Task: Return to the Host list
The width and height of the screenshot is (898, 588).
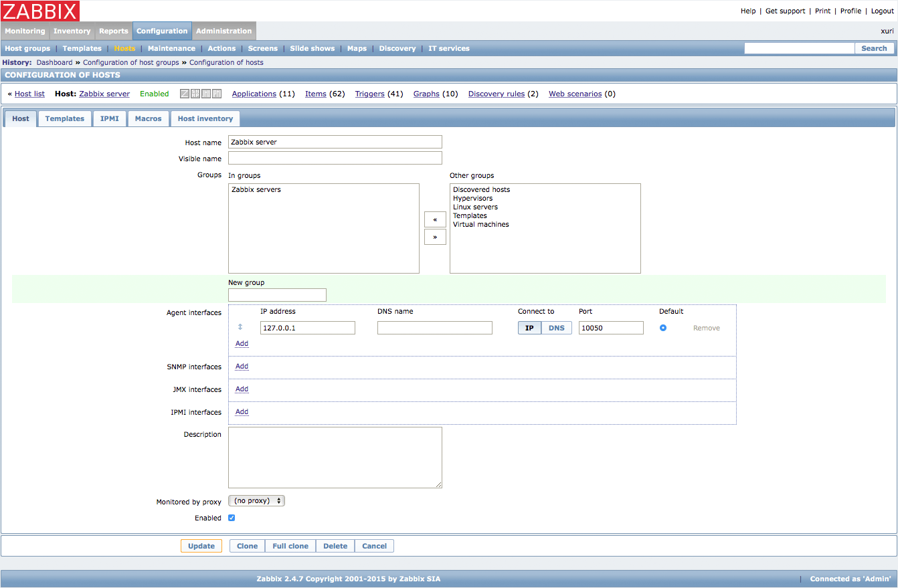Action: click(x=29, y=94)
